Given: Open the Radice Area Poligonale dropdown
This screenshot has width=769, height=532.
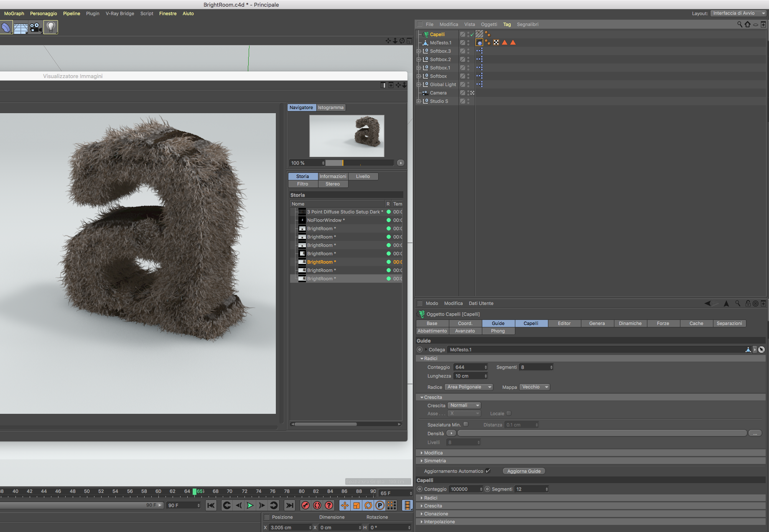Looking at the screenshot, I should tap(469, 387).
